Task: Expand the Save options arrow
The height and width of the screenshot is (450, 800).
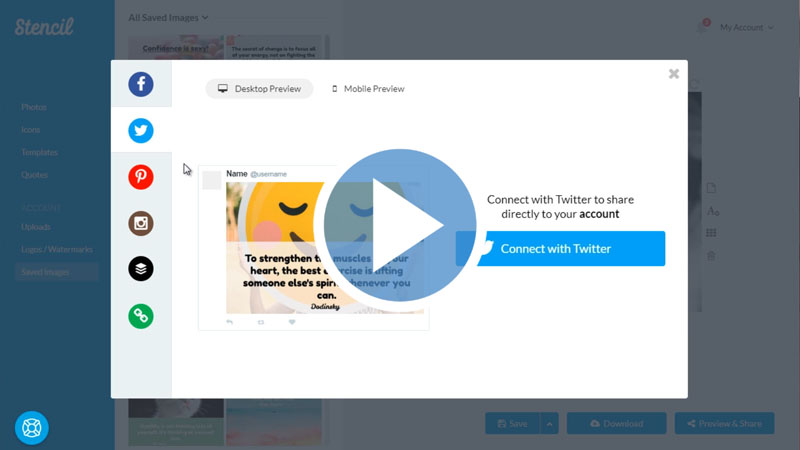Action: point(549,424)
